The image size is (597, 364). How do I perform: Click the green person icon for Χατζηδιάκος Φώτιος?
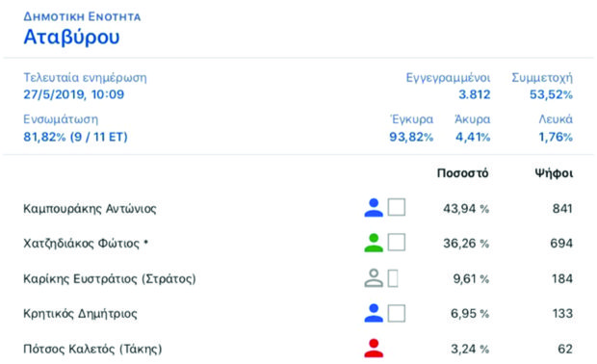click(374, 243)
